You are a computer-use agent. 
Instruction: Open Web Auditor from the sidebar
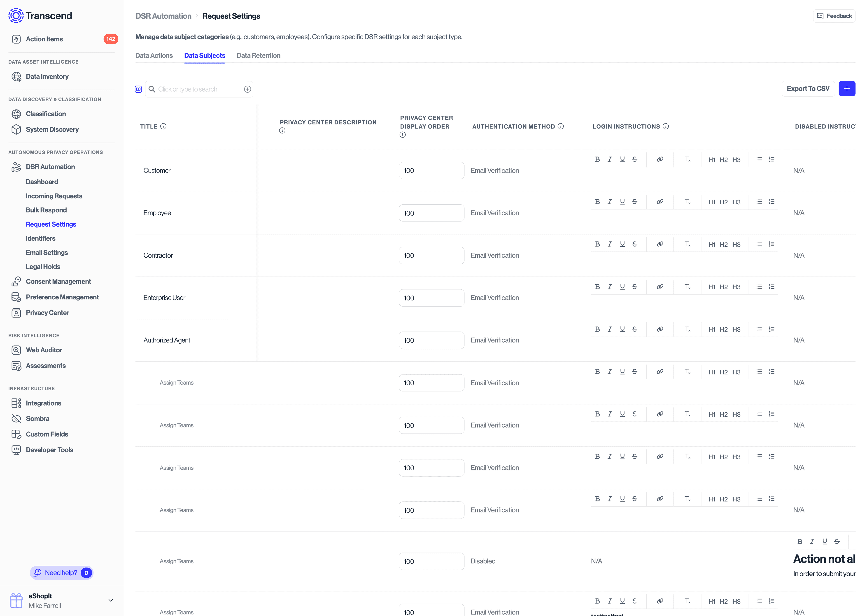pyautogui.click(x=44, y=350)
